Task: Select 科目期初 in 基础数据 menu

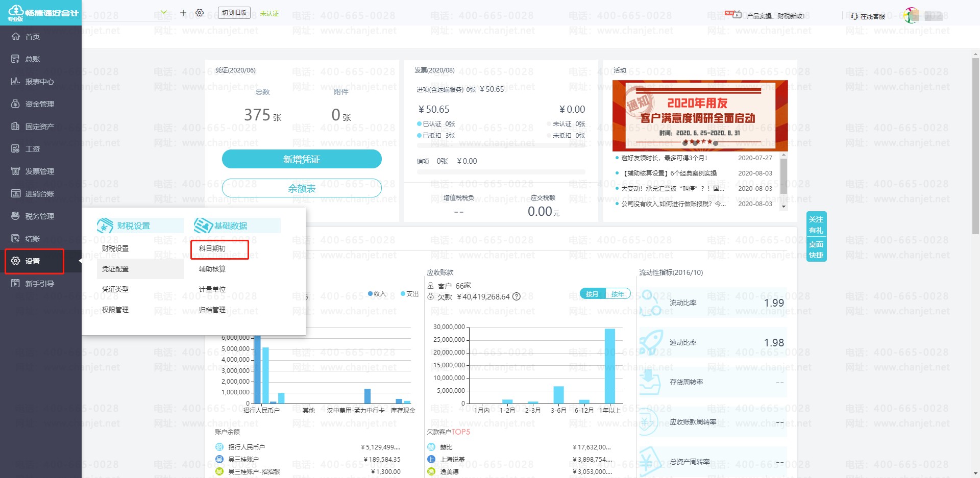Action: point(212,248)
